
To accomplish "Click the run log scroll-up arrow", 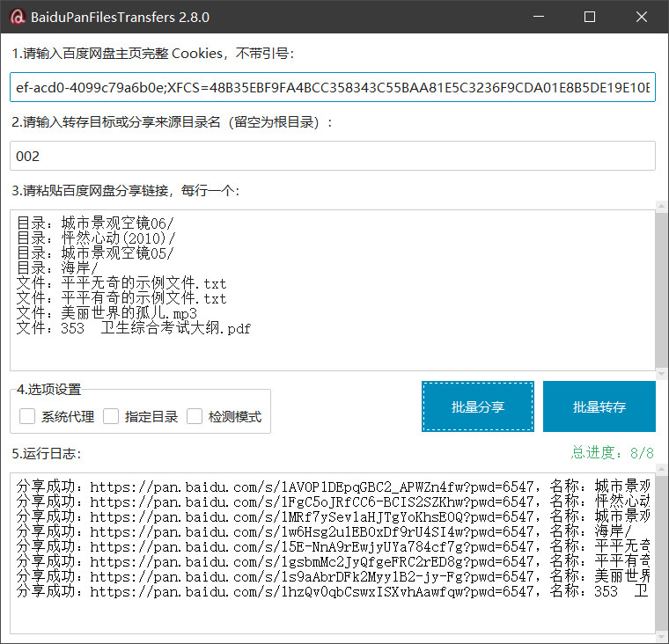I will [x=662, y=470].
